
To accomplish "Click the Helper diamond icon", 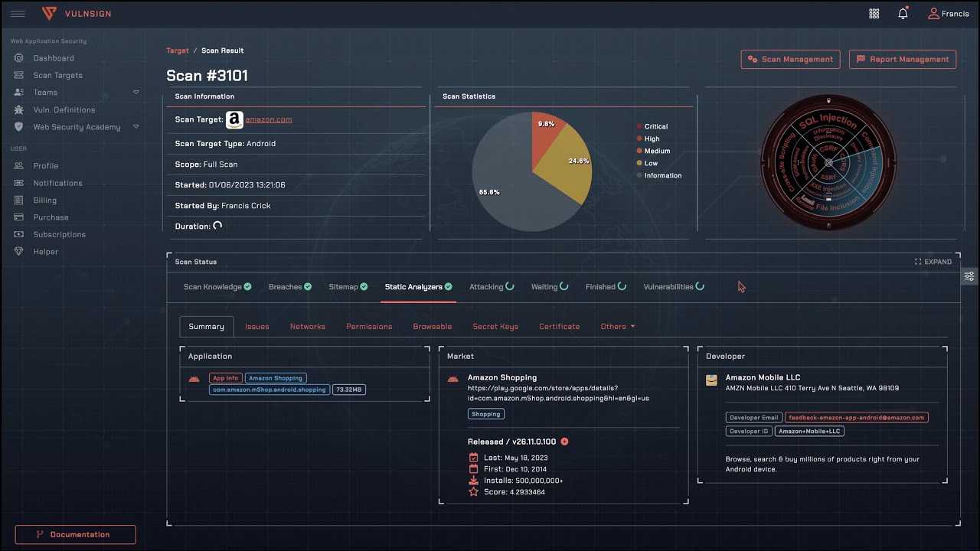I will (18, 252).
